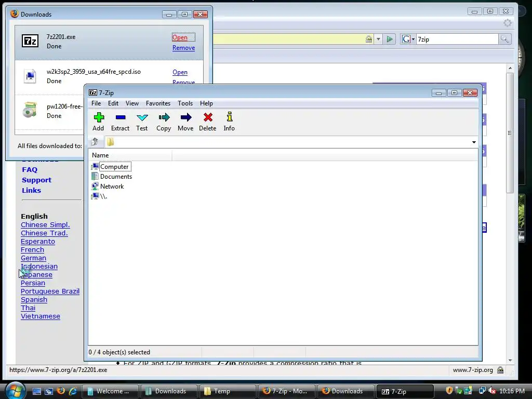Click the network tray icon
The image size is (532, 399).
pos(482,391)
